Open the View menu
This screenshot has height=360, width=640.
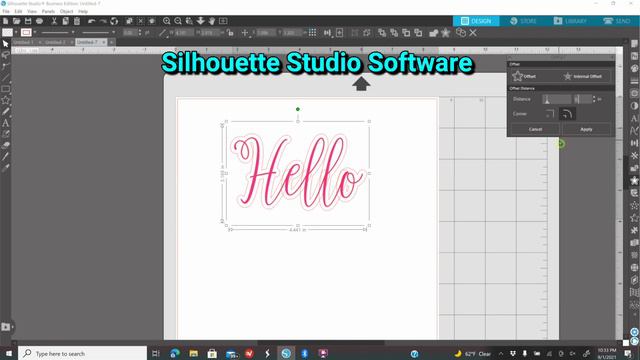click(x=32, y=11)
